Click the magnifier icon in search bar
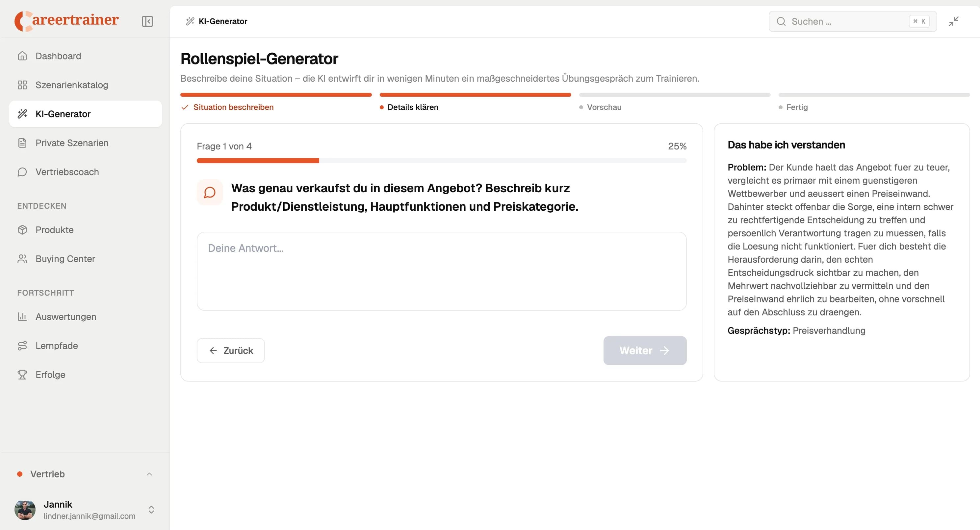The width and height of the screenshot is (980, 530). click(x=781, y=21)
